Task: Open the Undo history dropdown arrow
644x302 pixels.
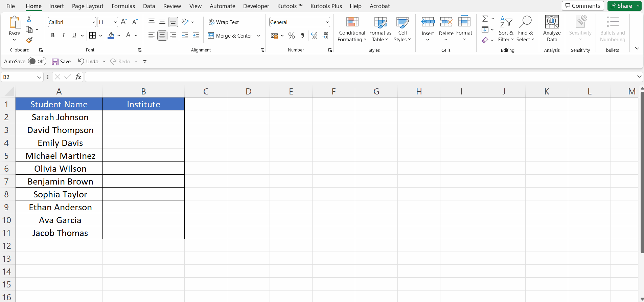Action: [x=104, y=61]
